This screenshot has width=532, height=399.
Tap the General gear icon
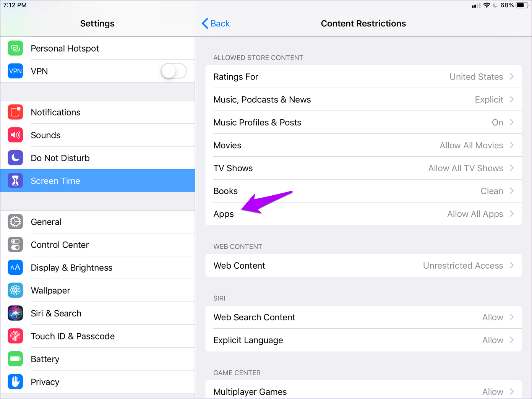click(15, 222)
